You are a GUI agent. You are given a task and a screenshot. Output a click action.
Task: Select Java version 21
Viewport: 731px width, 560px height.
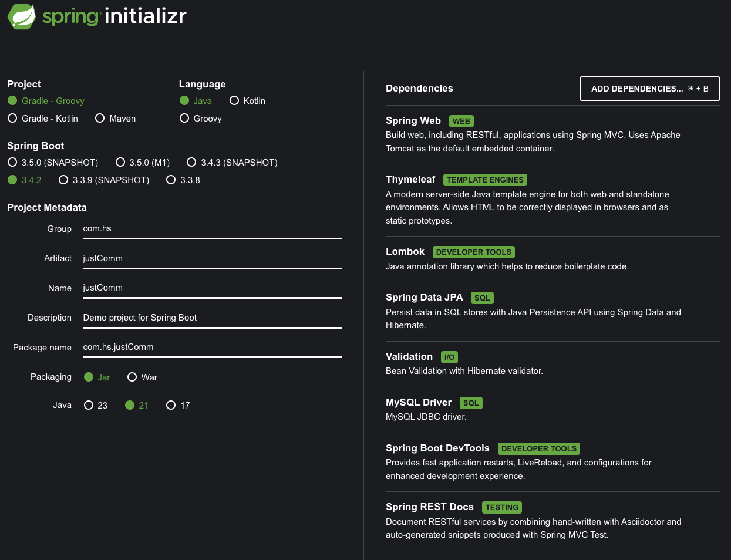pyautogui.click(x=137, y=406)
